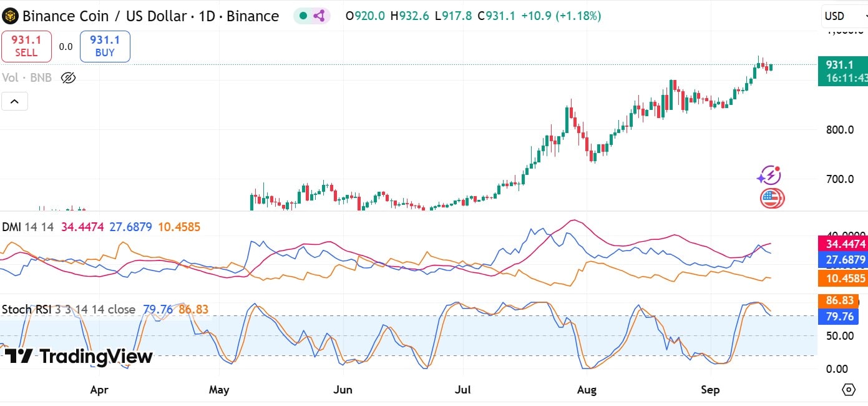Image resolution: width=868 pixels, height=406 pixels.
Task: Click the Aug label on time axis
Action: [587, 390]
